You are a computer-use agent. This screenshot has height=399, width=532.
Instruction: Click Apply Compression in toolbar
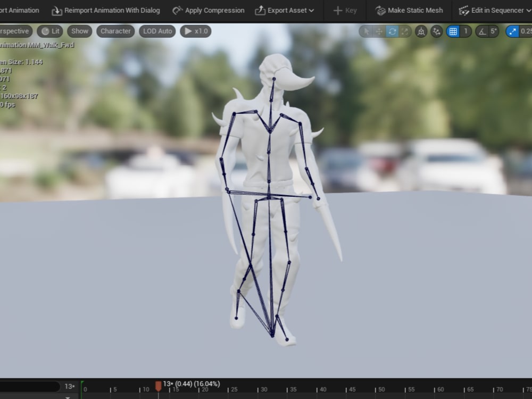pos(209,11)
